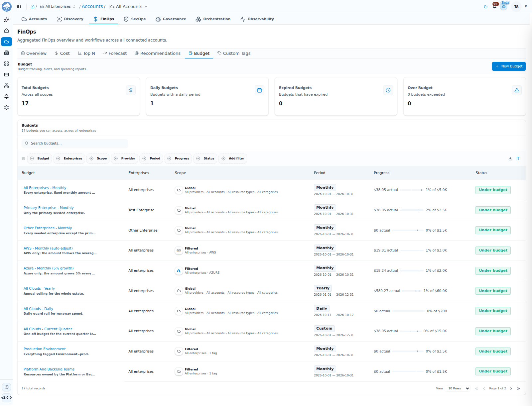Open user menu arrow beside TA
The width and height of the screenshot is (532, 406).
526,7
